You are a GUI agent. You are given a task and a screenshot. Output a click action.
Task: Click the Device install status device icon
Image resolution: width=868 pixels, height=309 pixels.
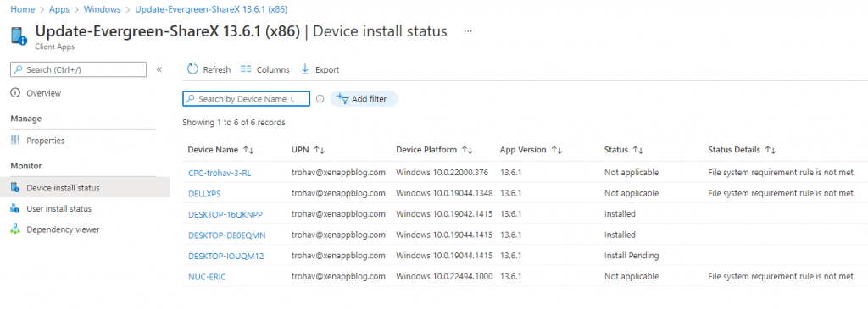[15, 188]
